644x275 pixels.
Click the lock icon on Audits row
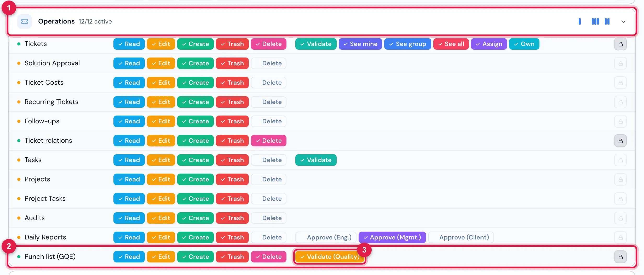[x=620, y=218]
